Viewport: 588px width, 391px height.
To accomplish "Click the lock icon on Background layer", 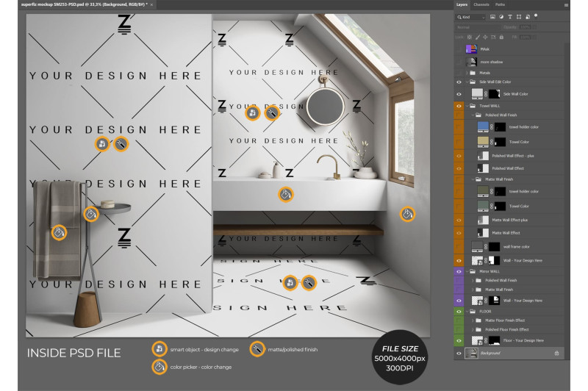I will click(556, 353).
